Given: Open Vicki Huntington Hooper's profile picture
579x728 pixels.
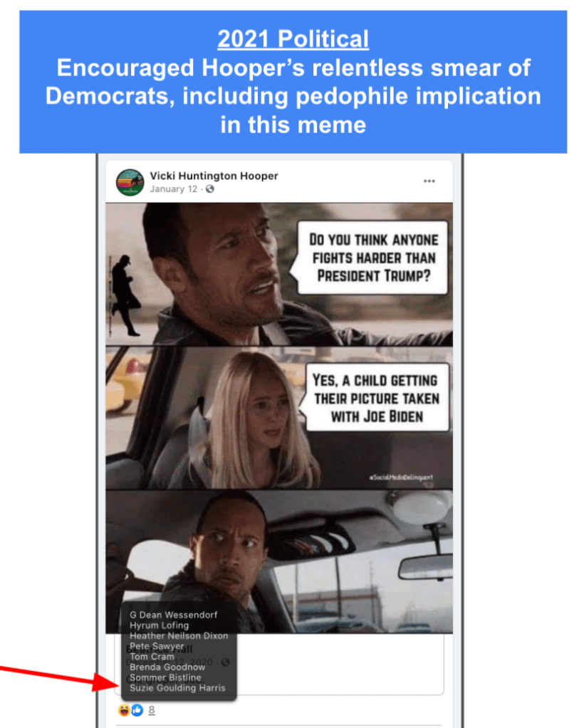Looking at the screenshot, I should coord(130,182).
